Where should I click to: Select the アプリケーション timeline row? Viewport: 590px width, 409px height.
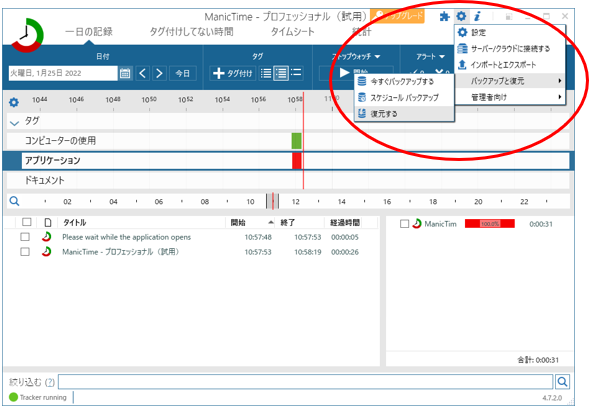click(288, 161)
